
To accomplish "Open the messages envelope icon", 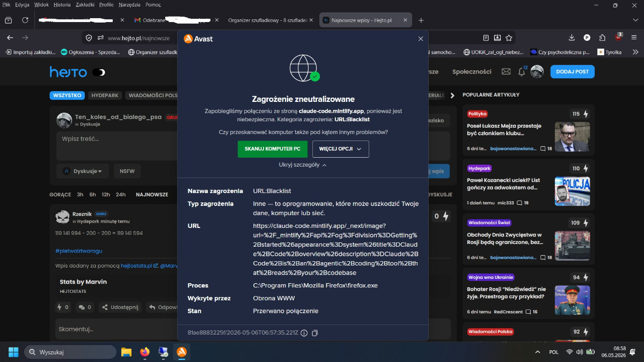I will point(506,72).
